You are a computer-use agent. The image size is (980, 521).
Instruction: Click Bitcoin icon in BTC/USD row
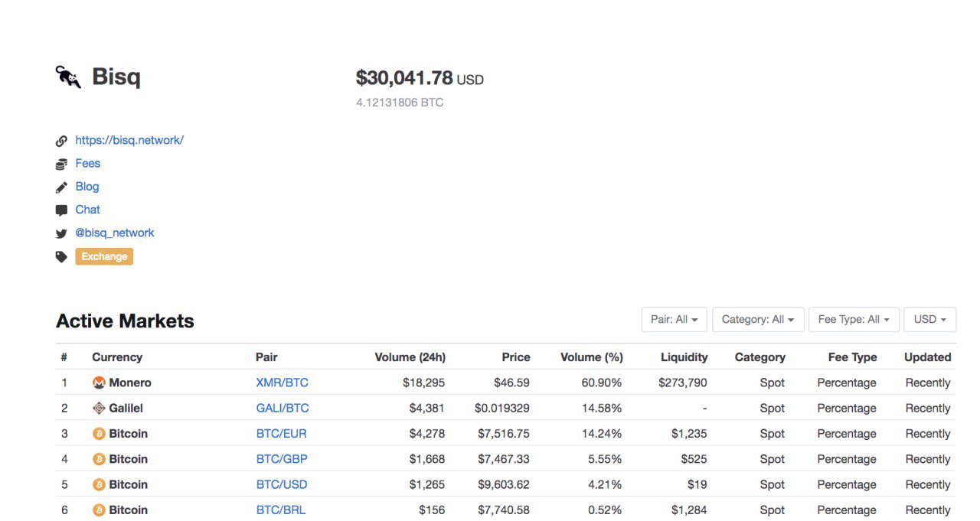[99, 484]
